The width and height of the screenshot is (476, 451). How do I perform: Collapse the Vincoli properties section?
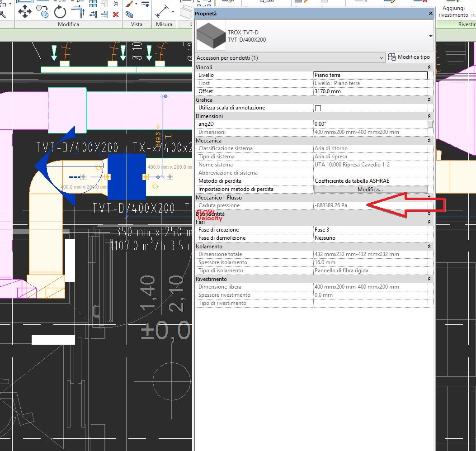coord(429,67)
